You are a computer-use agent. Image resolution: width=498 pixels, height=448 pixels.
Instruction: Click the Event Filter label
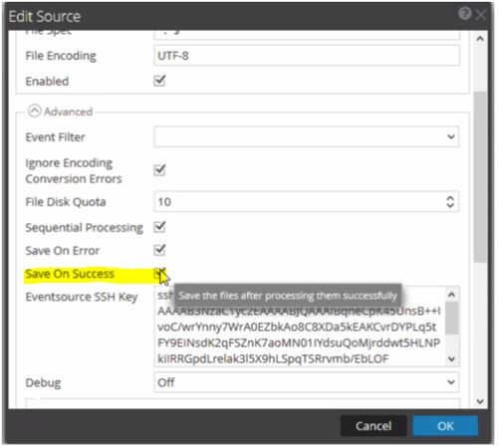click(56, 137)
